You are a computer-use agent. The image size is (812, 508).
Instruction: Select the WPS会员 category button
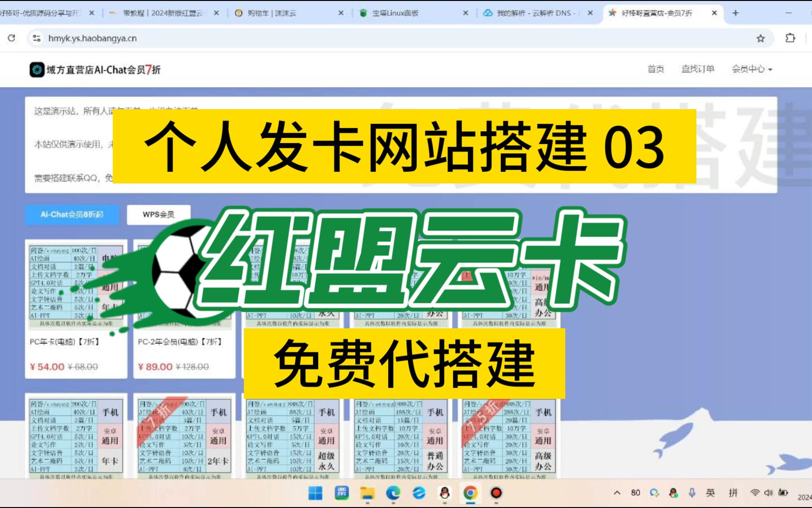coord(158,214)
